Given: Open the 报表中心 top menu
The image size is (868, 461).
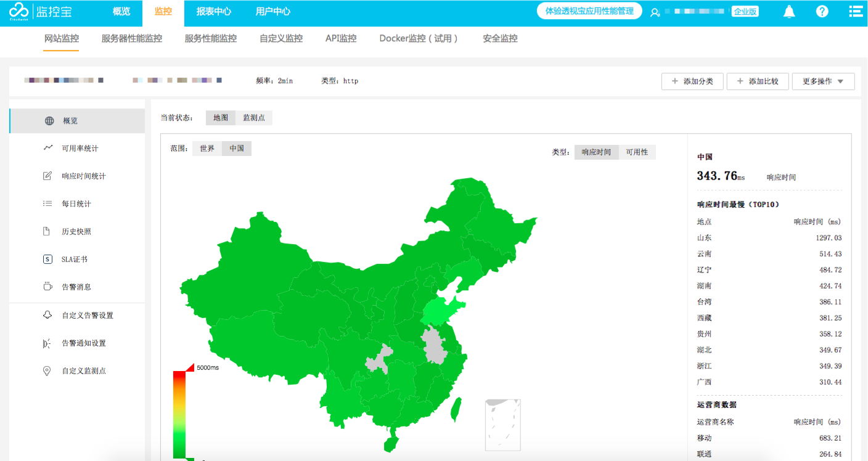Looking at the screenshot, I should [x=213, y=12].
